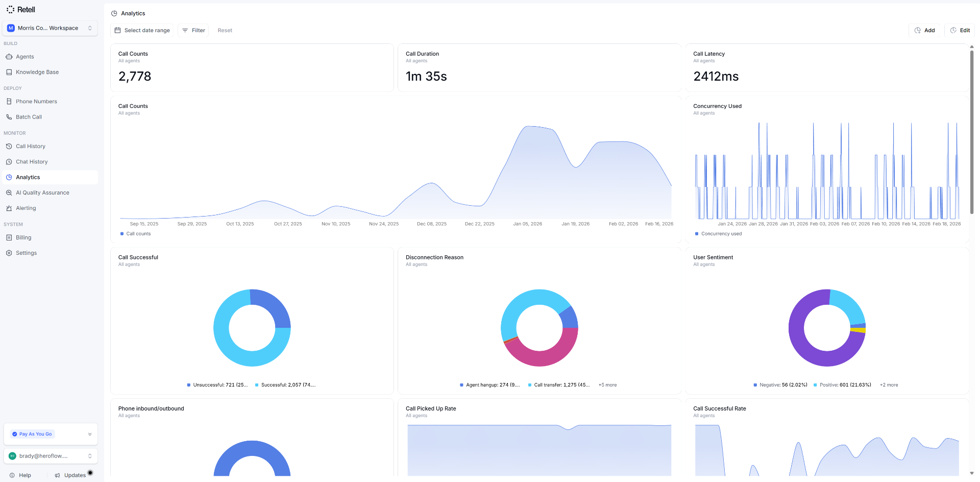Click the Billing receipt icon
Screen dimensions: 980x482
click(x=9, y=237)
